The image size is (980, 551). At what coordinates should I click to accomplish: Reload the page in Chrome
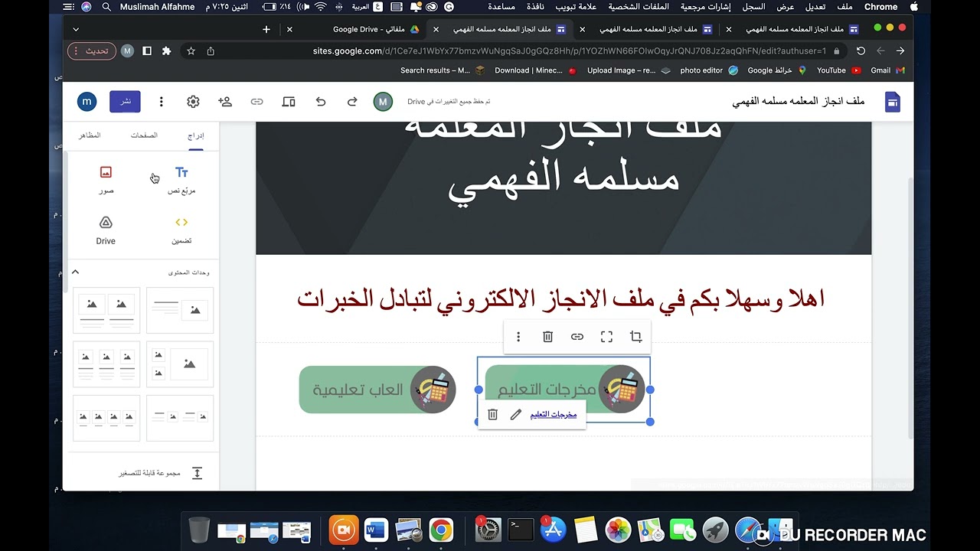coord(861,51)
